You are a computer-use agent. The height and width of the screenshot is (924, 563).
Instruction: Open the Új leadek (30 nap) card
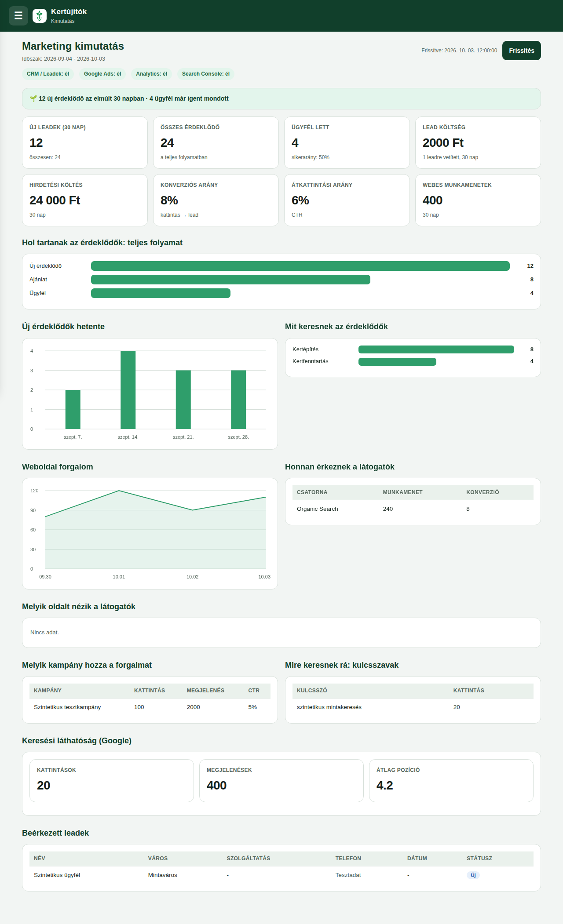[x=85, y=142]
